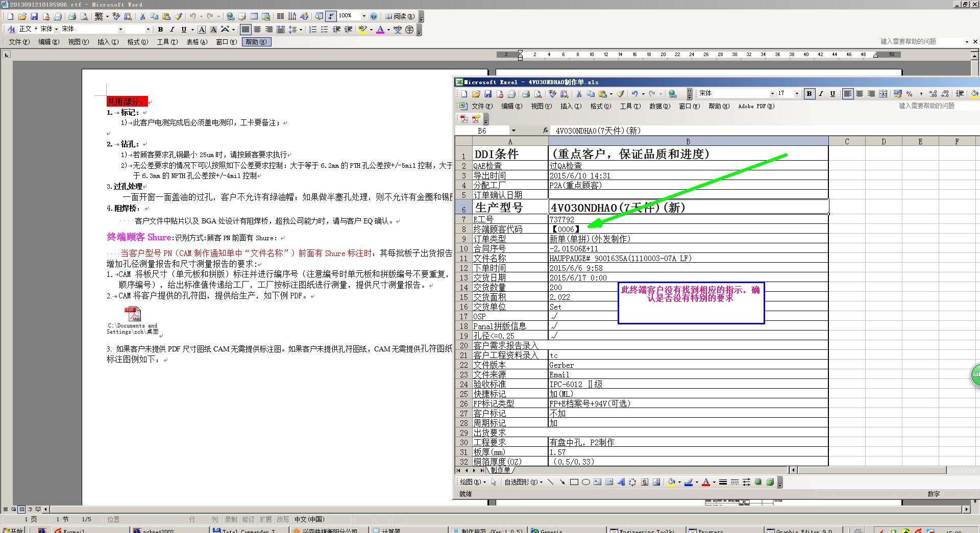Go to last sheet navigation arrow

pos(482,470)
